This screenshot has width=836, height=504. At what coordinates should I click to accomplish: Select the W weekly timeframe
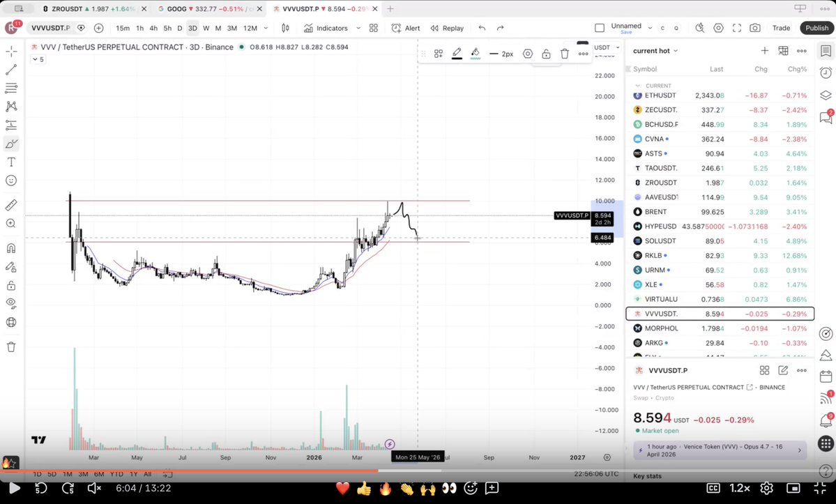[x=206, y=29]
